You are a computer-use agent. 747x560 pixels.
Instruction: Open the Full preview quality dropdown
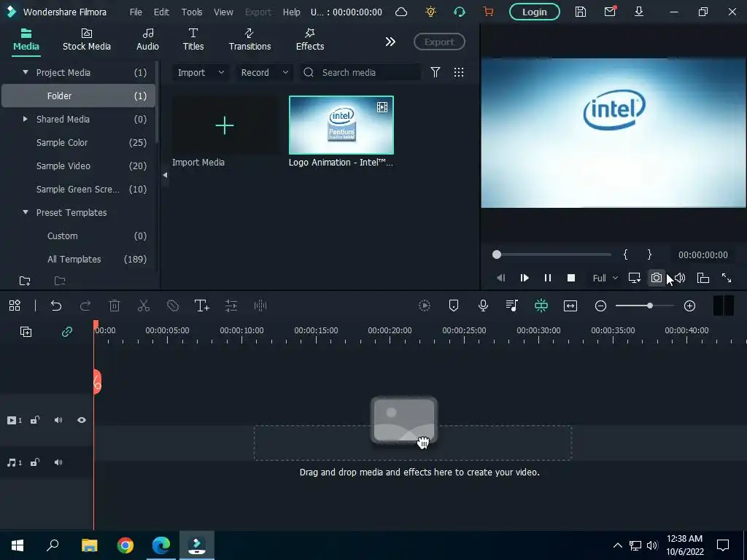(x=605, y=278)
